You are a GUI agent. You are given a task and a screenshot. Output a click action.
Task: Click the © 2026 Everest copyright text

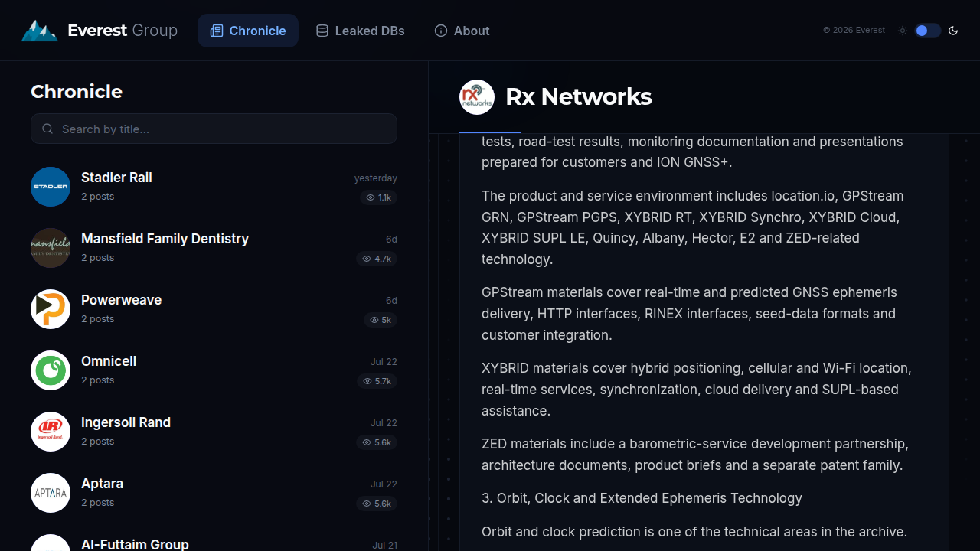(x=854, y=31)
